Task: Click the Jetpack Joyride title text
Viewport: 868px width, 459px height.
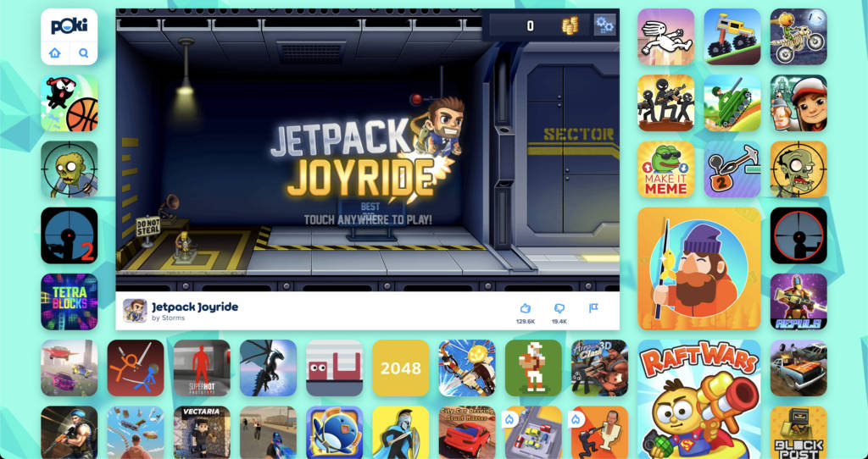Action: pyautogui.click(x=195, y=307)
